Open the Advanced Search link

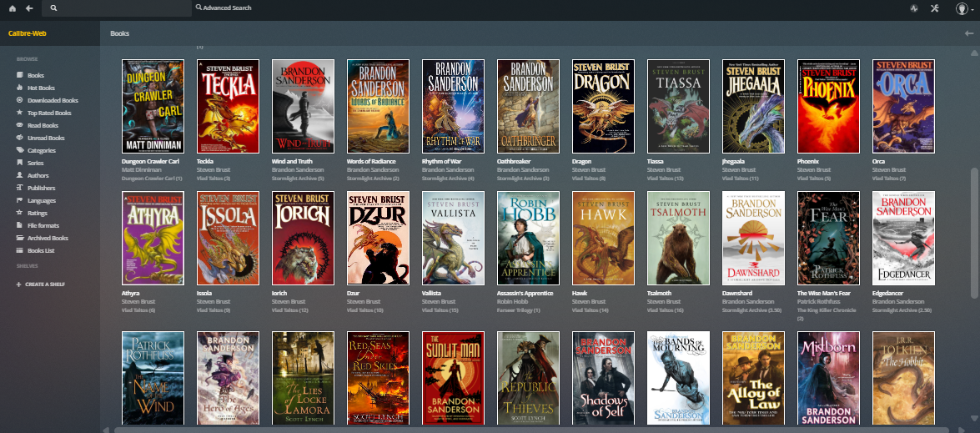click(x=224, y=8)
